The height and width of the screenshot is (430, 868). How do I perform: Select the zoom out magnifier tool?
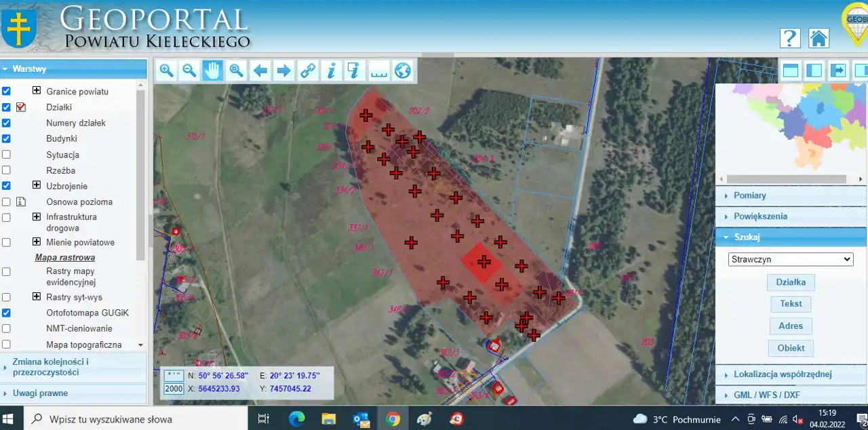click(x=189, y=71)
